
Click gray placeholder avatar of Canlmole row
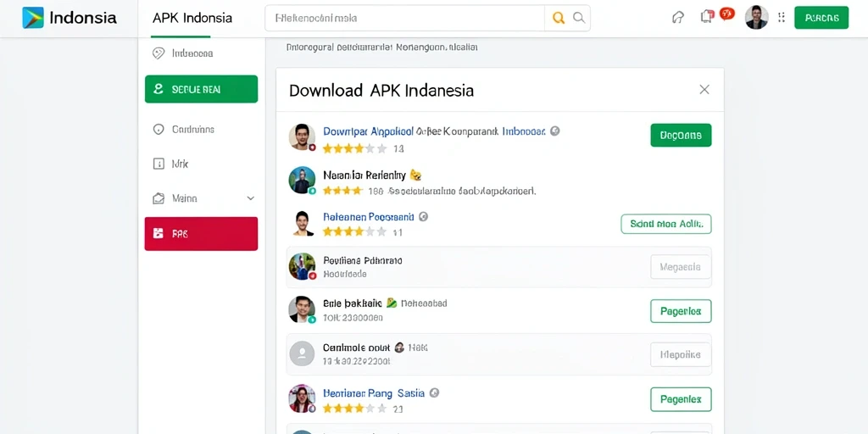pos(303,353)
